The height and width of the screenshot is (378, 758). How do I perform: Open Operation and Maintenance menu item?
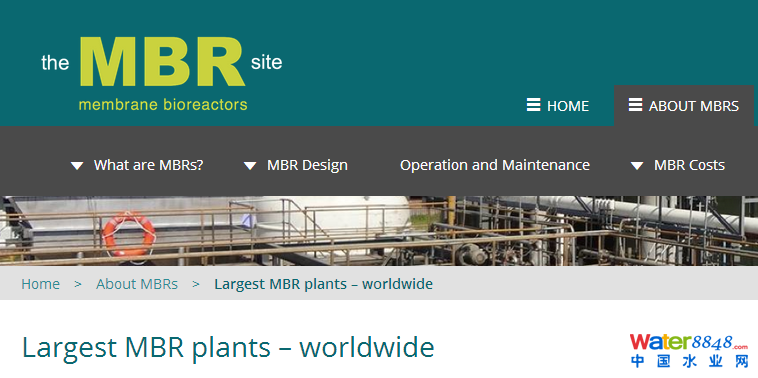[495, 165]
